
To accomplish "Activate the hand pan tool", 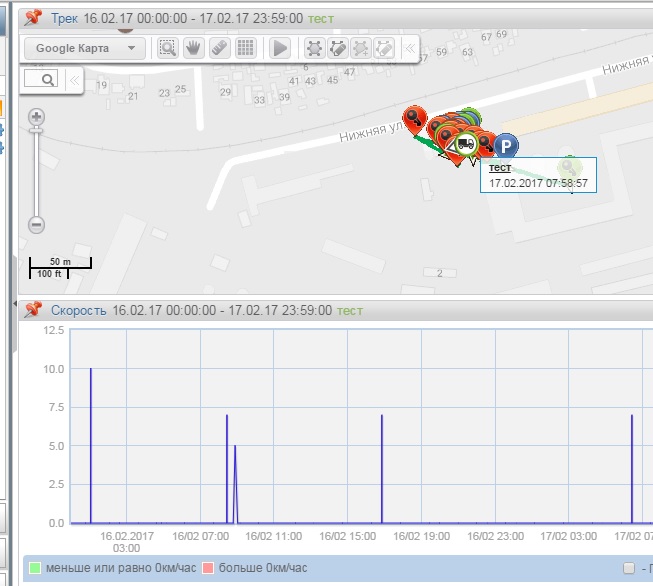I will coord(193,48).
